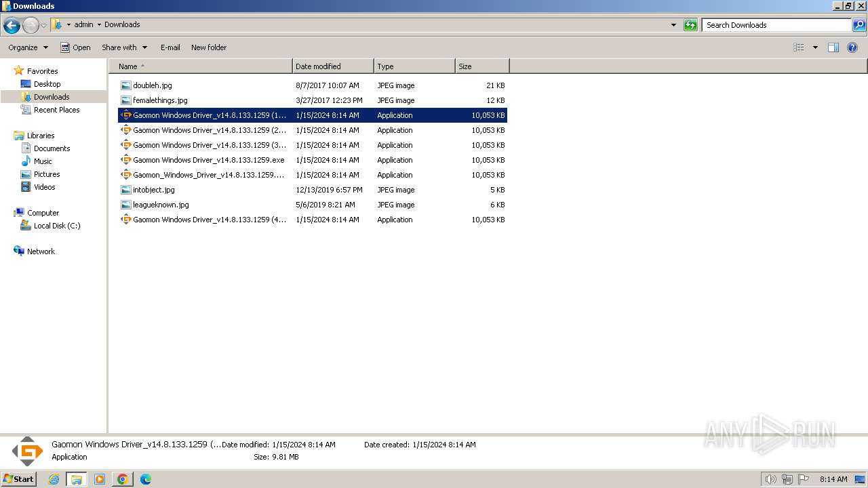The image size is (868, 488).
Task: Click the Action Center flag icon
Action: [x=804, y=479]
